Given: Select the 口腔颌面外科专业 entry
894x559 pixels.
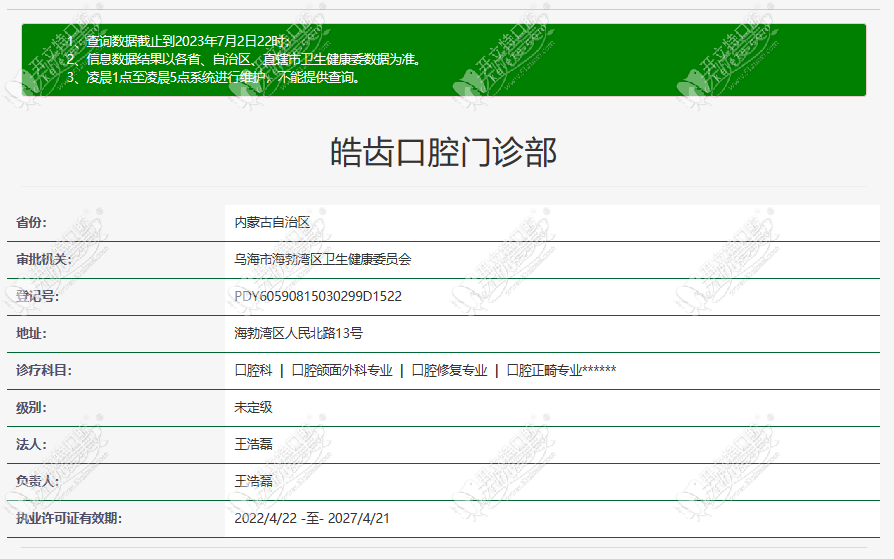Looking at the screenshot, I should [342, 371].
